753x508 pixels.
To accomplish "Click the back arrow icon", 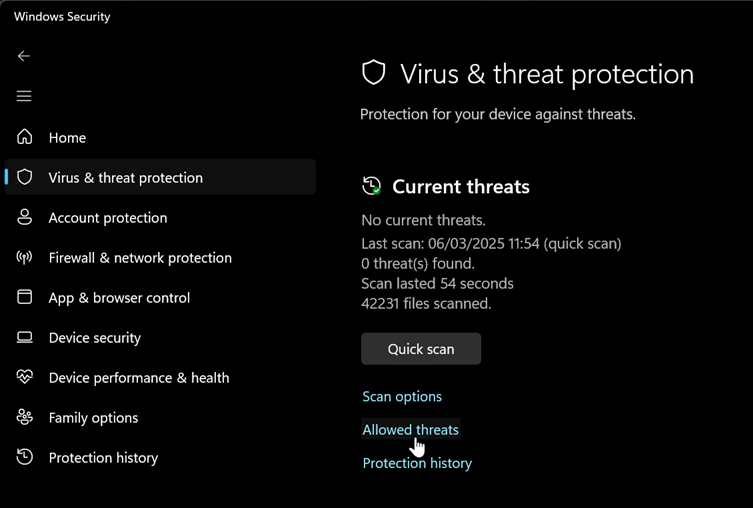I will (24, 57).
